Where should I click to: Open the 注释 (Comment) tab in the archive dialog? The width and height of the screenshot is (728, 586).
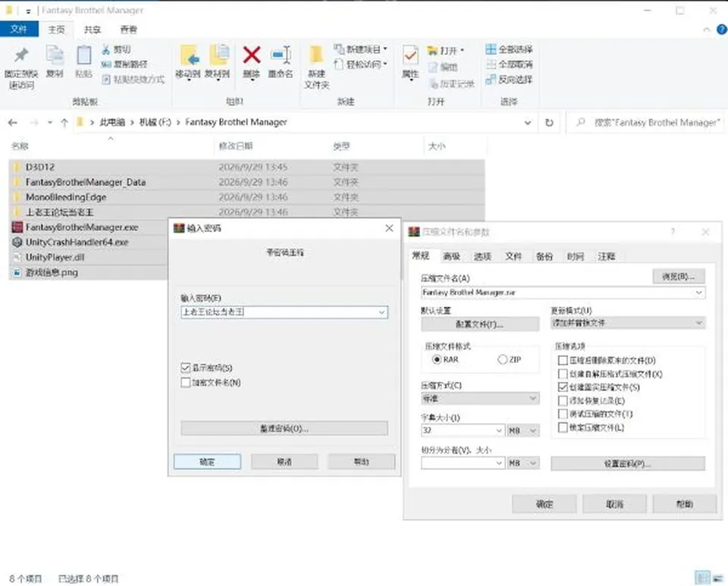click(607, 256)
